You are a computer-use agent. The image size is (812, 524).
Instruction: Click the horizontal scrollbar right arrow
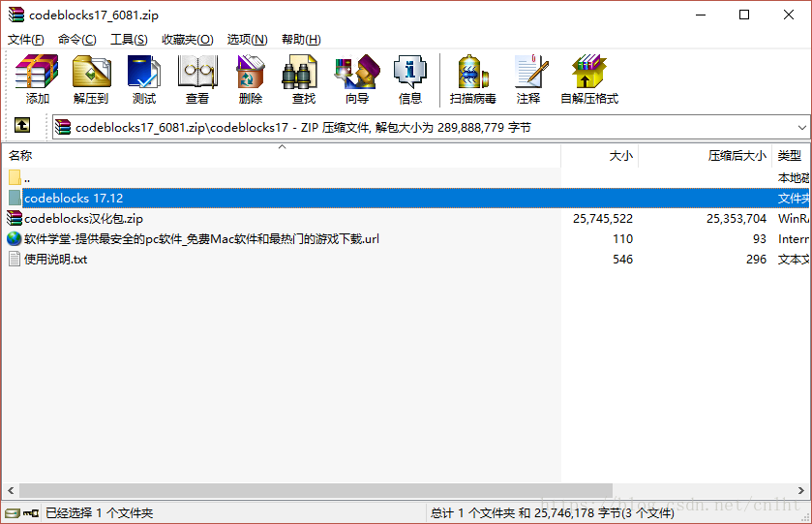(800, 490)
